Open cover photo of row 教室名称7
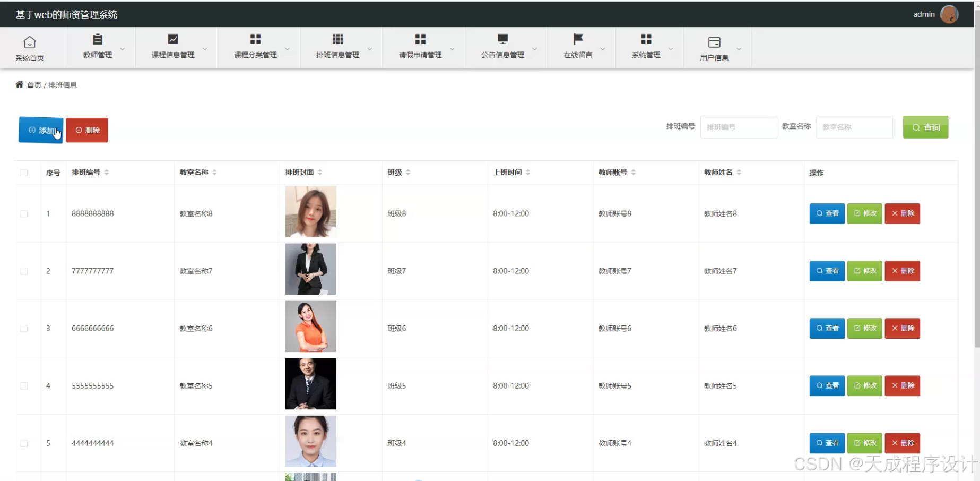Viewport: 980px width, 481px height. pyautogui.click(x=310, y=269)
